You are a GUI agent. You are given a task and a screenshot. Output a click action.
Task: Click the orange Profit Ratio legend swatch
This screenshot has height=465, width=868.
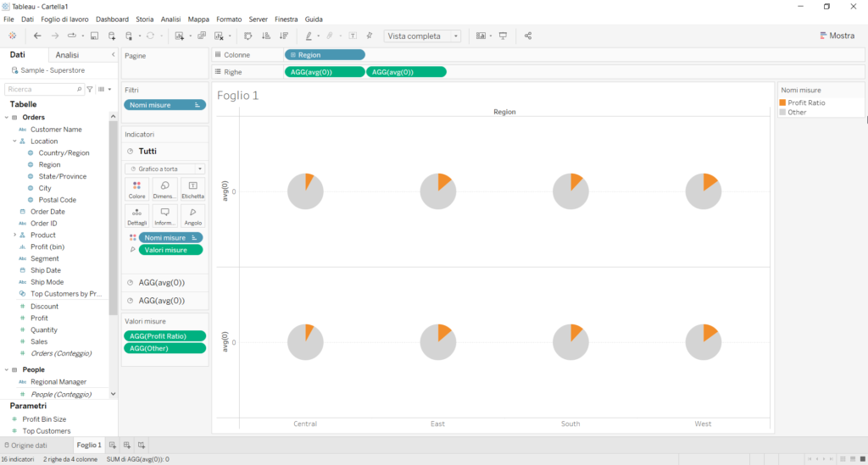[782, 102]
